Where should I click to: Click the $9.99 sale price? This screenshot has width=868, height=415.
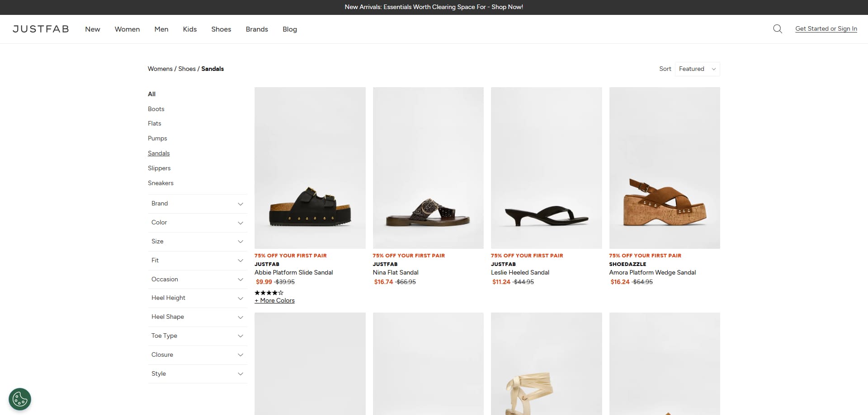[x=264, y=282]
